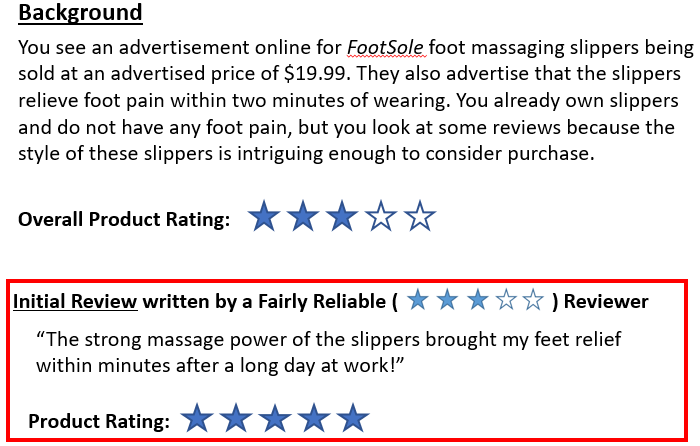Click the third small reviewer reliability star
The image size is (700, 446).
[478, 300]
